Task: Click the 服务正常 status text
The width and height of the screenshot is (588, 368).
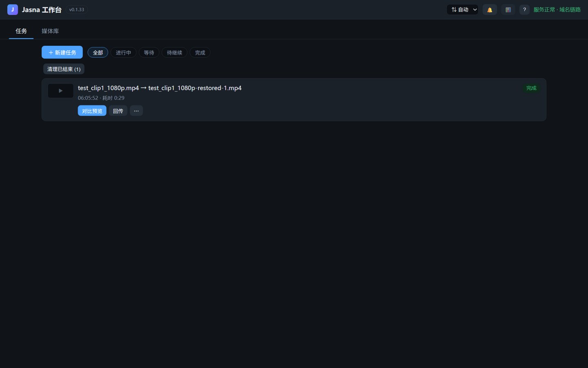Action: (x=544, y=10)
